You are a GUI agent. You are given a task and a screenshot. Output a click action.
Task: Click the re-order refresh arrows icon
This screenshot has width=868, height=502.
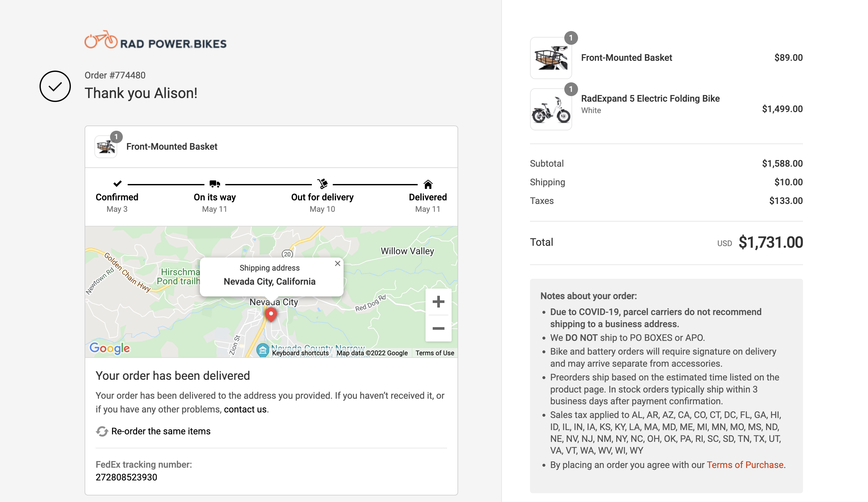(102, 431)
